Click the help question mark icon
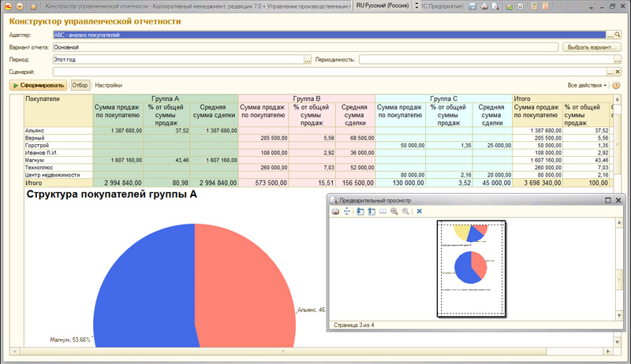Screen dimensions: 631x364 pyautogui.click(x=616, y=85)
